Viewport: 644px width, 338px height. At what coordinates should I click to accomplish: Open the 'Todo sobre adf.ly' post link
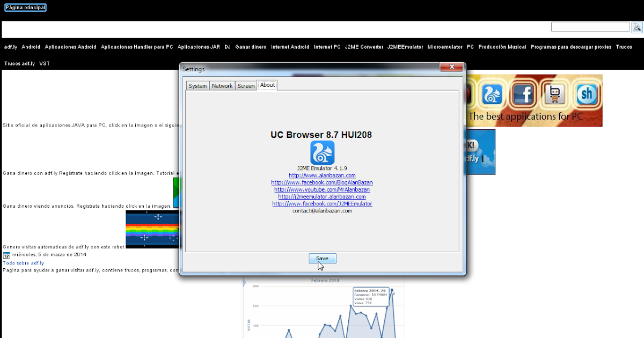click(24, 263)
